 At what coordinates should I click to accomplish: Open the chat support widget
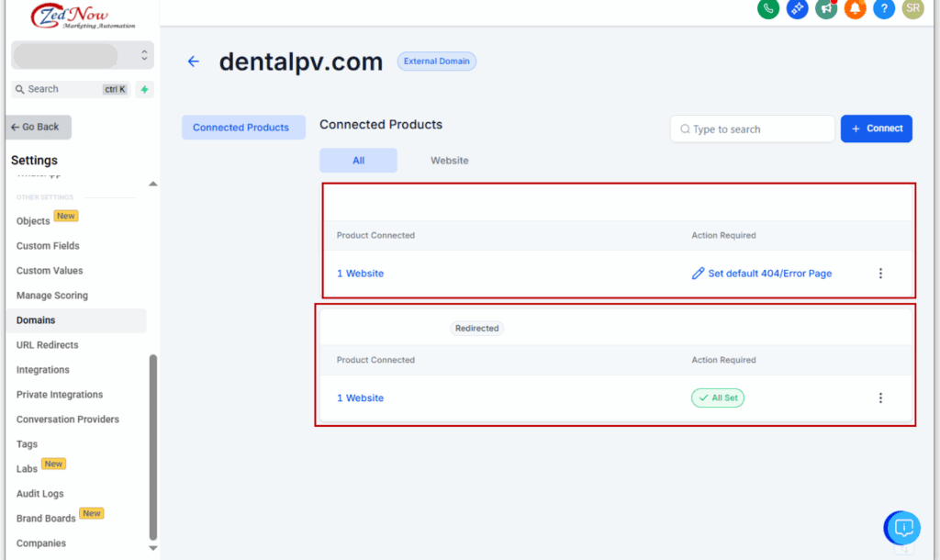click(x=902, y=528)
